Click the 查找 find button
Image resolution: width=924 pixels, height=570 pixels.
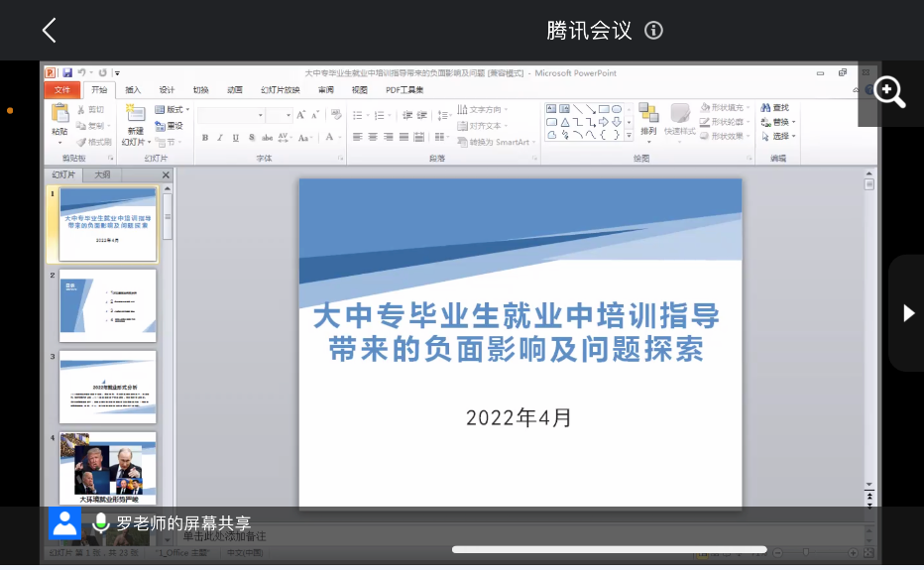[x=775, y=107]
